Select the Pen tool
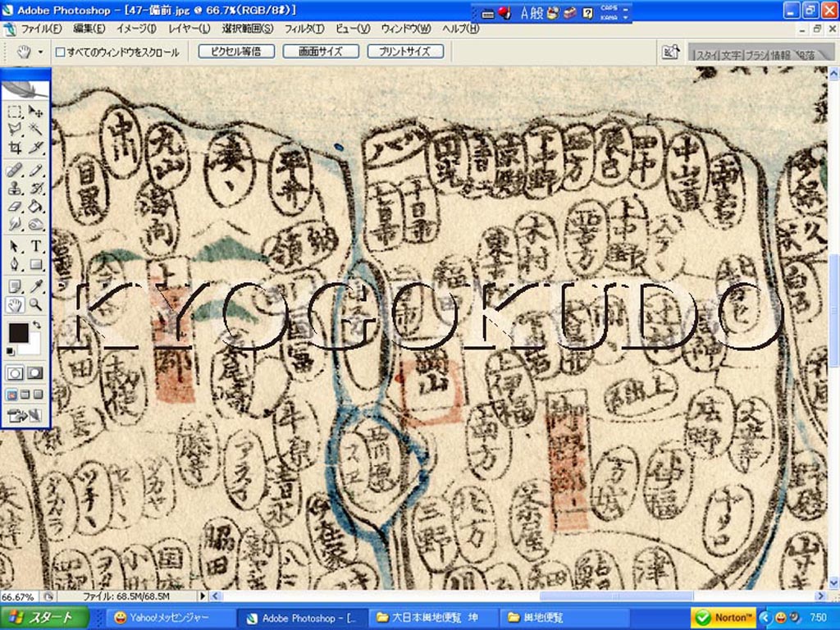Screen dimensions: 840x630 coord(15,264)
